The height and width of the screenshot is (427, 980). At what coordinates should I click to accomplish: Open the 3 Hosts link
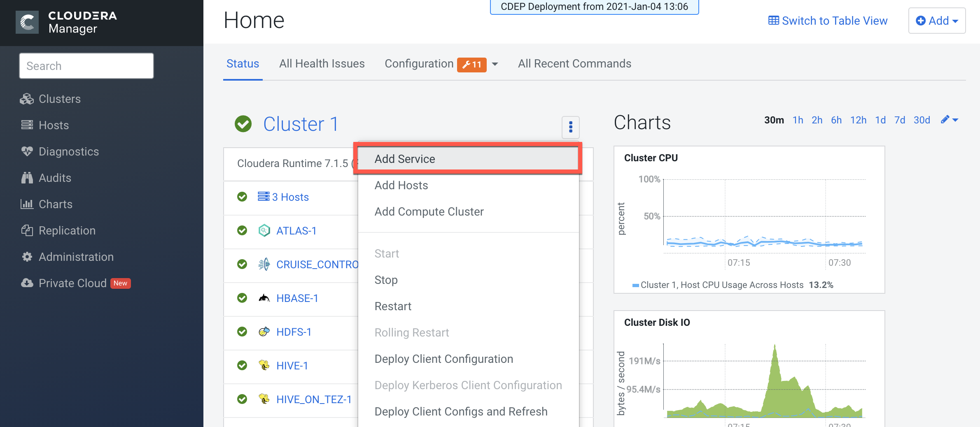coord(290,197)
